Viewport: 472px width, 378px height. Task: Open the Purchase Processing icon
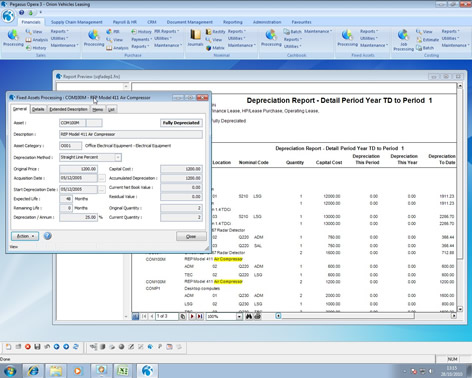(94, 35)
